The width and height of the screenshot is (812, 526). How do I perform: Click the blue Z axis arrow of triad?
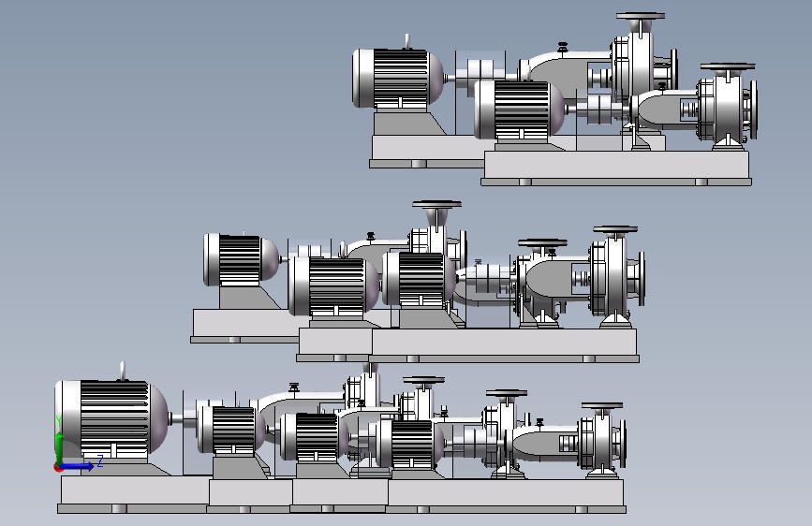pyautogui.click(x=78, y=466)
